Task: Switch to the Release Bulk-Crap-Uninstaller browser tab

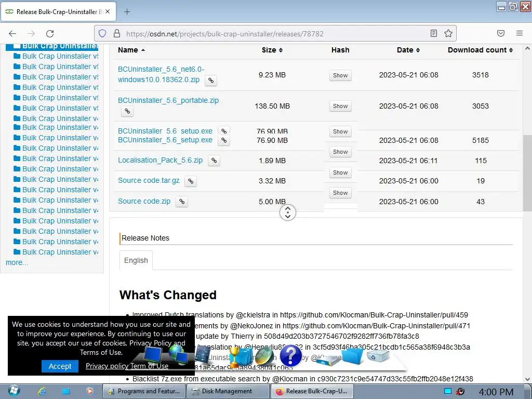Action: tap(58, 12)
